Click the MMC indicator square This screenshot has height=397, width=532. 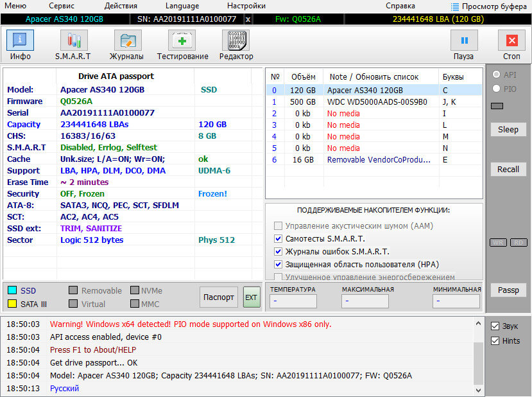[x=135, y=304]
